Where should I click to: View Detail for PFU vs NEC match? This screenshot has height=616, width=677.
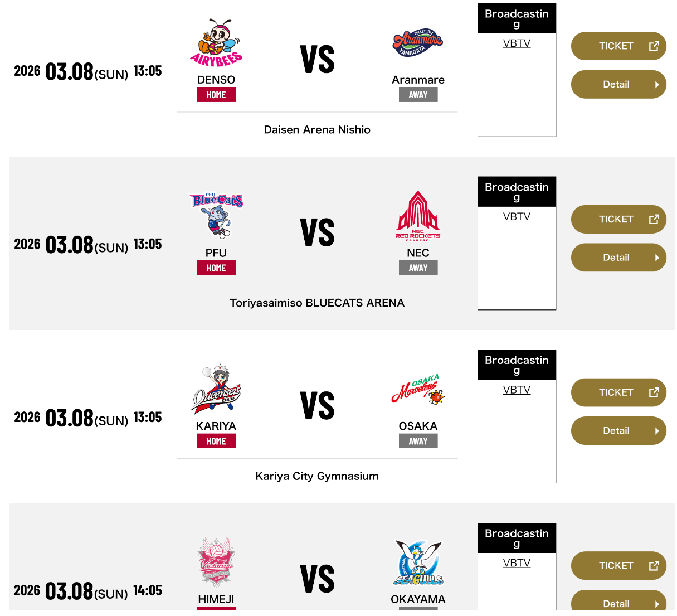point(618,258)
